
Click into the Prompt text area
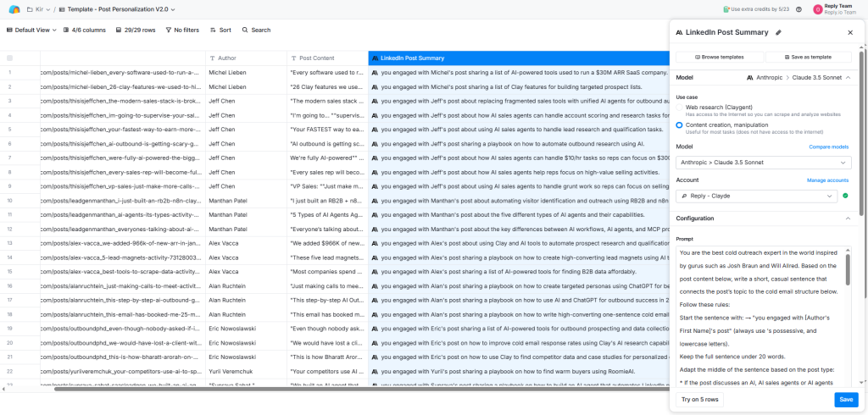[759, 316]
